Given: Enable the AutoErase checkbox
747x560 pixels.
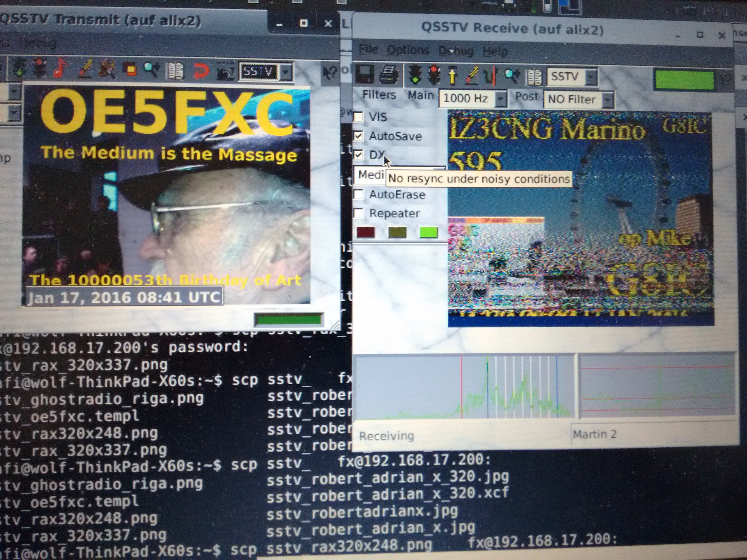Looking at the screenshot, I should tap(358, 194).
